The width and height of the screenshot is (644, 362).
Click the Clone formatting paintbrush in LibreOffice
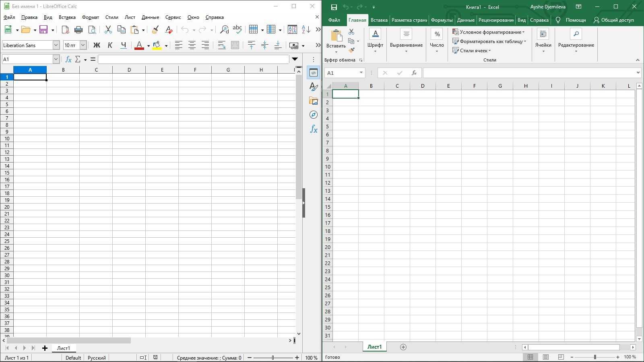[155, 30]
